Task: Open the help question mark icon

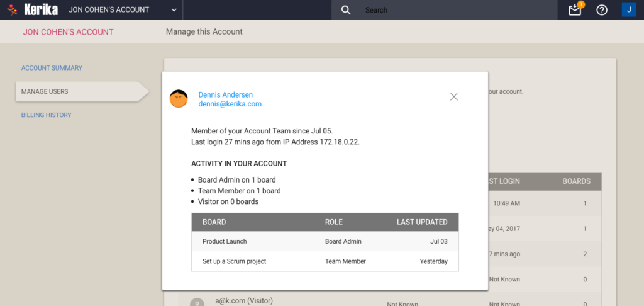Action: [x=602, y=10]
